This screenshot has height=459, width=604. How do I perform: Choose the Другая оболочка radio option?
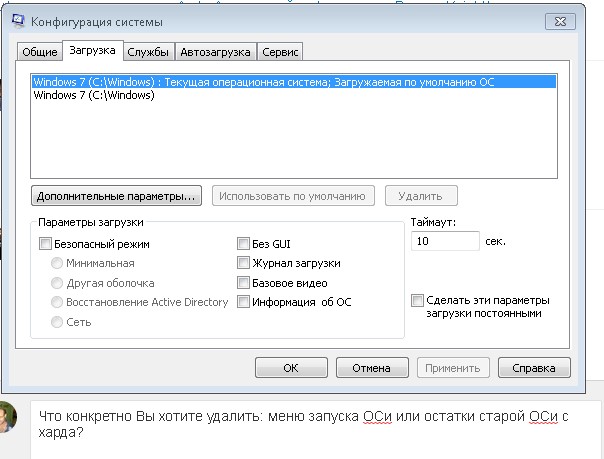click(x=57, y=283)
